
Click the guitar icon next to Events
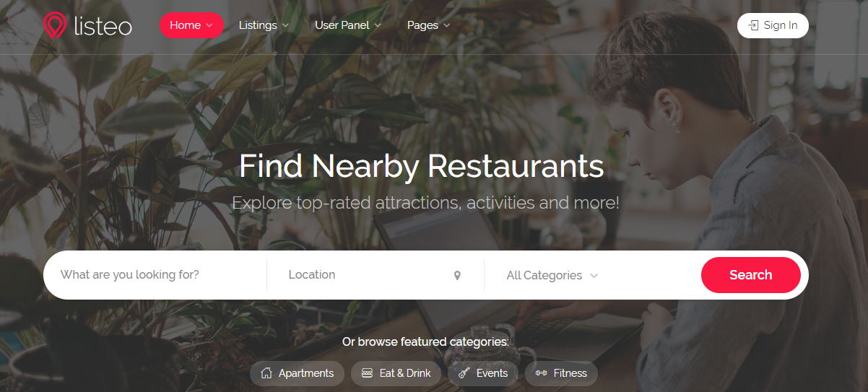coord(464,373)
